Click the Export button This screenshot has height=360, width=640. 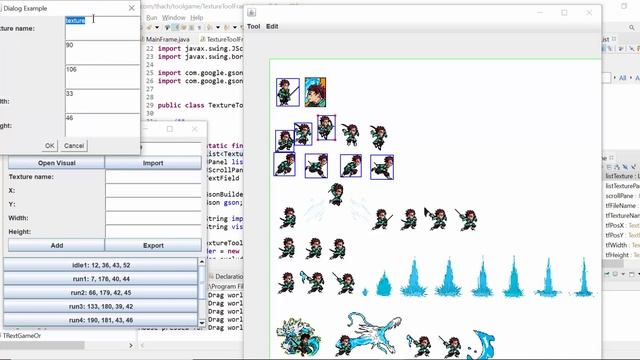[153, 245]
